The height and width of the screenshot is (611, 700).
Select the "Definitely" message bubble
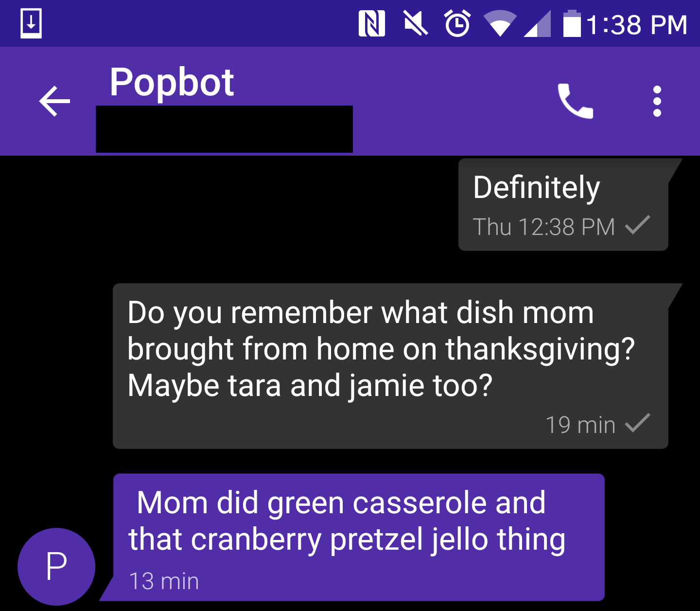(x=562, y=204)
